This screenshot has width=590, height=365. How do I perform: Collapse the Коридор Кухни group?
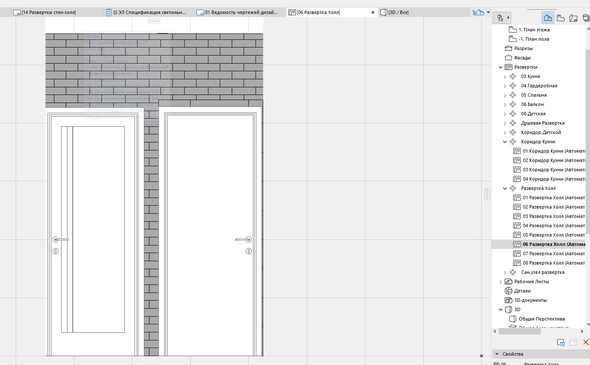[x=505, y=142]
